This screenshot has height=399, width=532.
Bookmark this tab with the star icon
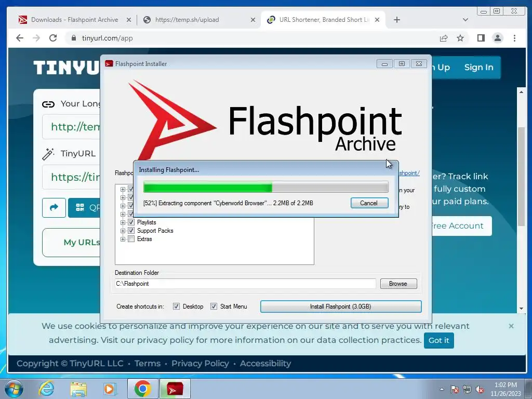coord(460,38)
